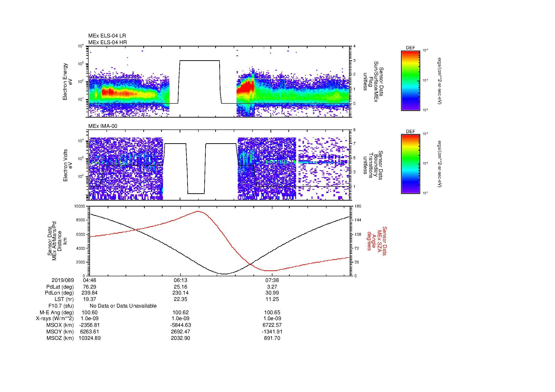
Task: Click the 'PdLat (deg)' row label
Action: tap(60, 287)
